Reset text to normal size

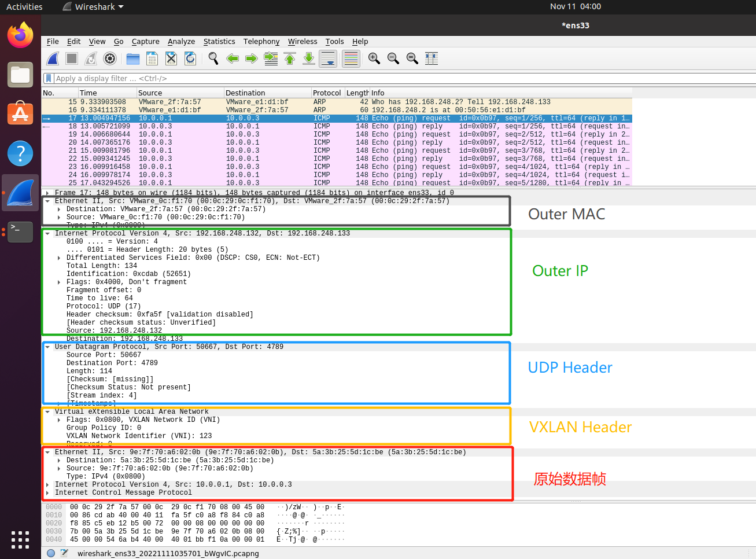click(x=412, y=58)
